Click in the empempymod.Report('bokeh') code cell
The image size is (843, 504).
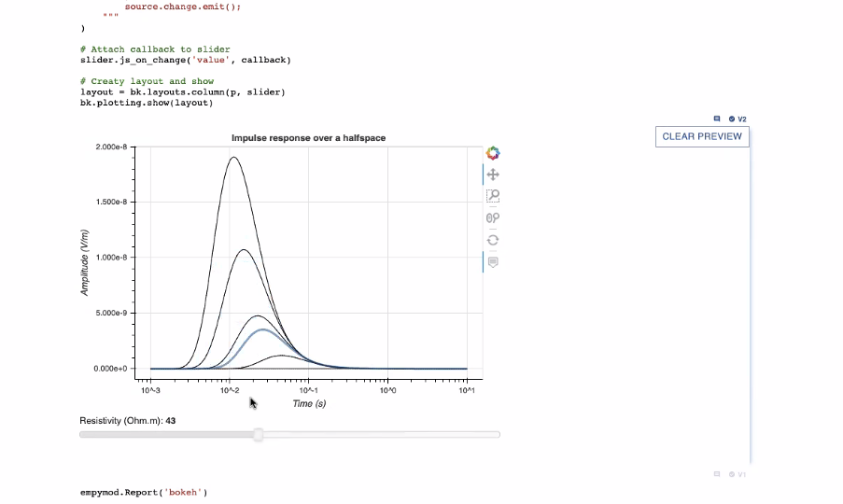click(x=143, y=492)
